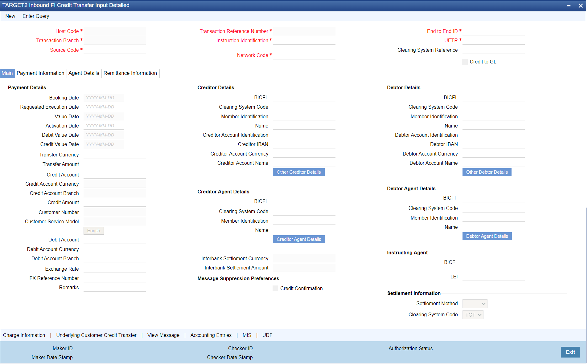Focus the Instruction Identification field
The width and height of the screenshot is (588, 364).
click(x=304, y=40)
